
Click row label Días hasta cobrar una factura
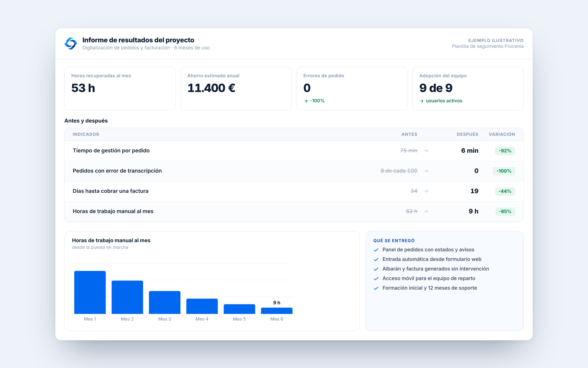point(110,191)
